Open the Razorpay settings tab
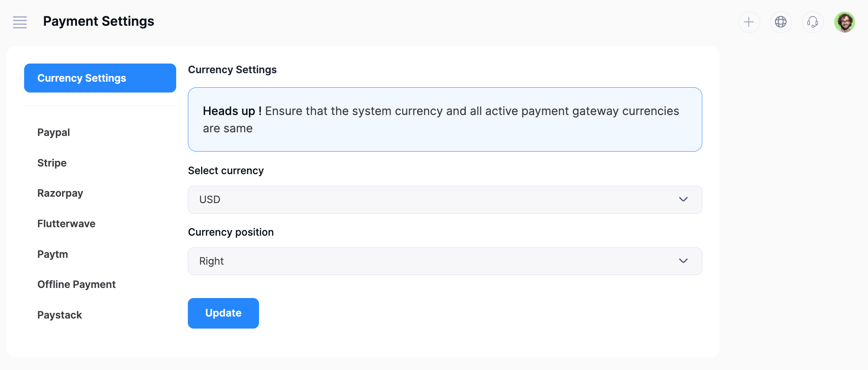Screen dimensions: 868x370 click(60, 193)
